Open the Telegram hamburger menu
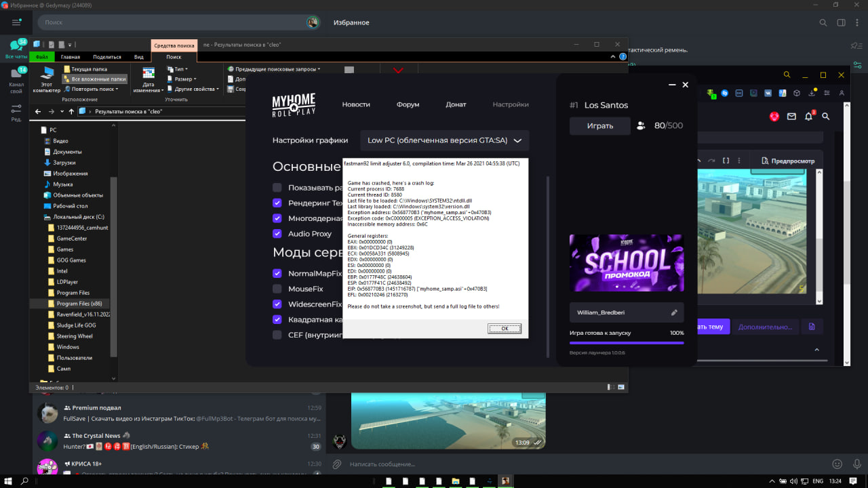Viewport: 868px width, 488px height. click(17, 22)
